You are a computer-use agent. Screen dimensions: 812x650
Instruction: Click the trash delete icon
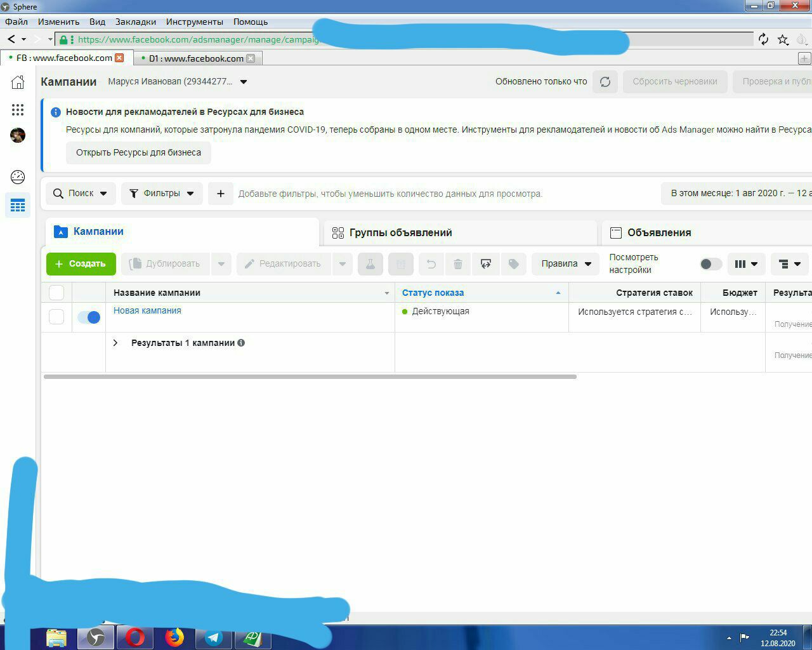(458, 263)
